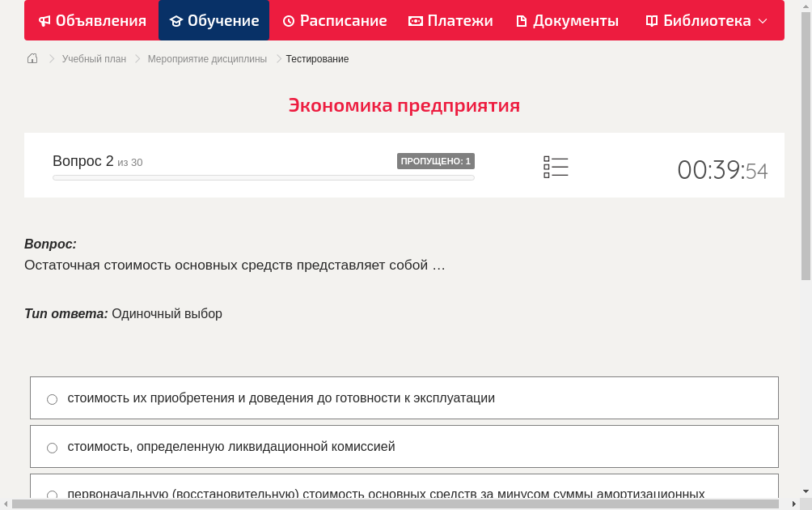Select the graduation cap Обучение icon
The height and width of the screenshot is (510, 812).
click(176, 20)
